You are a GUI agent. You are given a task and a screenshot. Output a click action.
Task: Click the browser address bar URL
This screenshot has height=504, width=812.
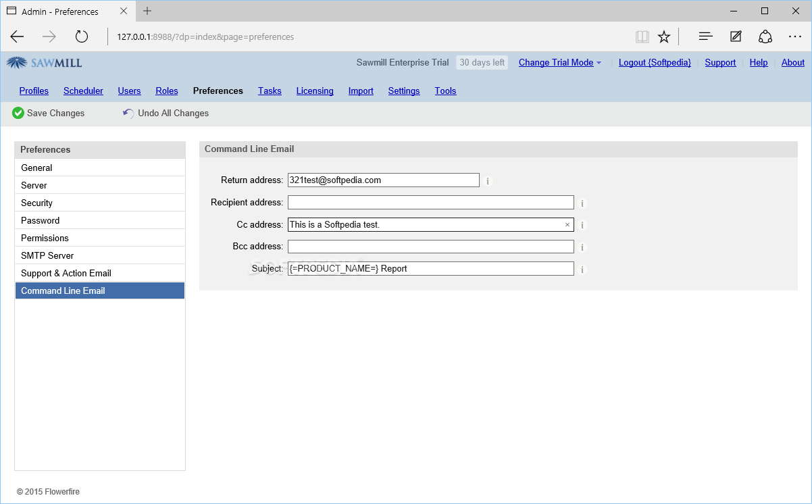(205, 36)
